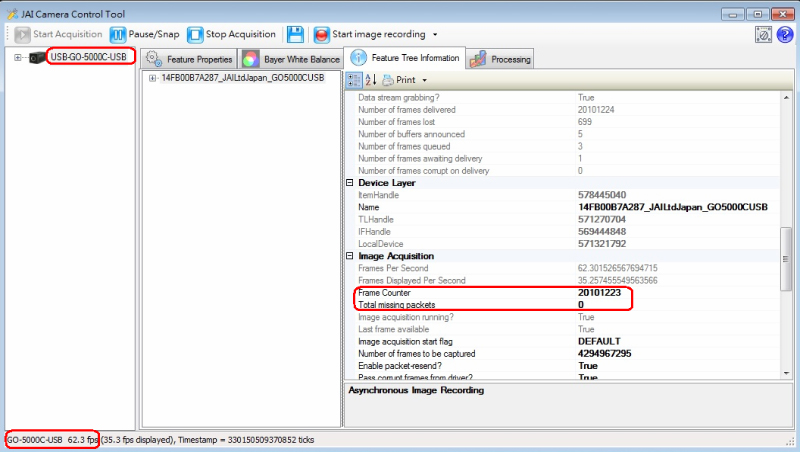Collapse the Device Layer section
The width and height of the screenshot is (800, 452).
tap(350, 183)
